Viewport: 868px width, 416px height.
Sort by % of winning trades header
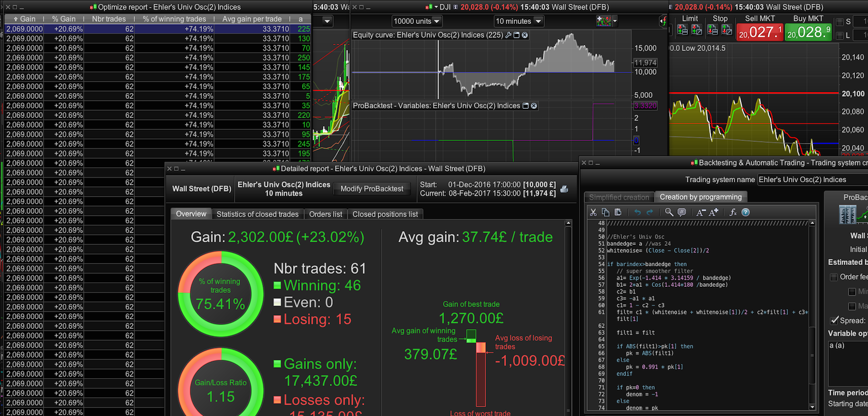(x=174, y=19)
